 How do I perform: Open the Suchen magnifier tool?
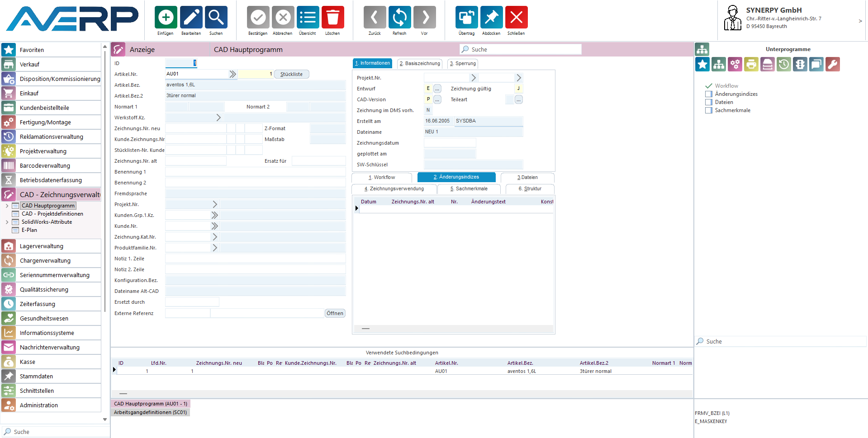216,18
